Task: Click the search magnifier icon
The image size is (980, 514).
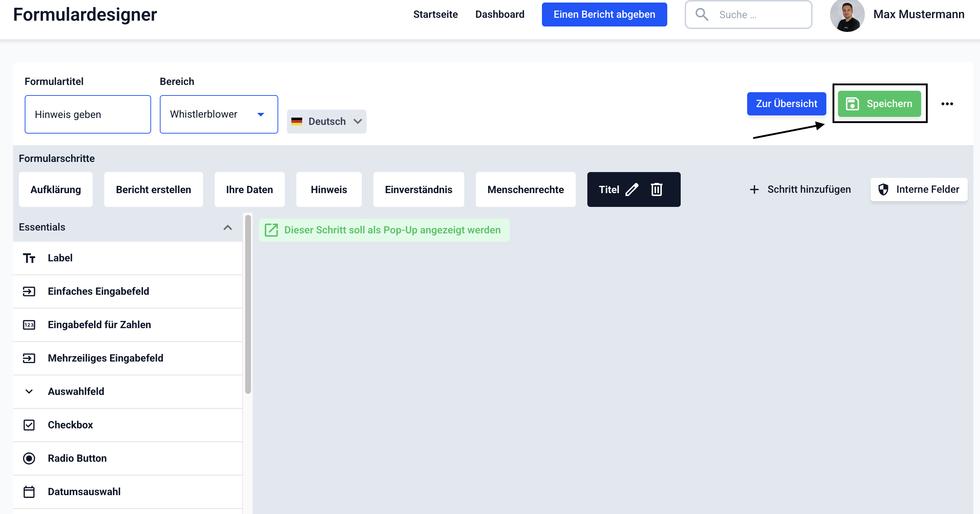Action: pos(701,15)
